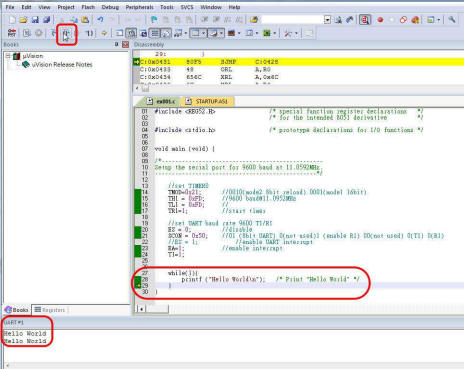Click the Step Over debug icon
Screen dimensions: 464x369
(66, 33)
